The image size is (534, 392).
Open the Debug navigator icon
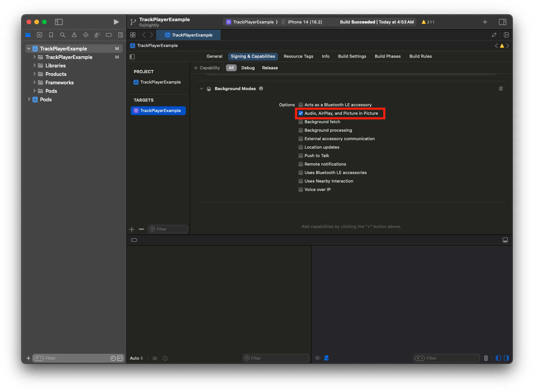(x=97, y=35)
